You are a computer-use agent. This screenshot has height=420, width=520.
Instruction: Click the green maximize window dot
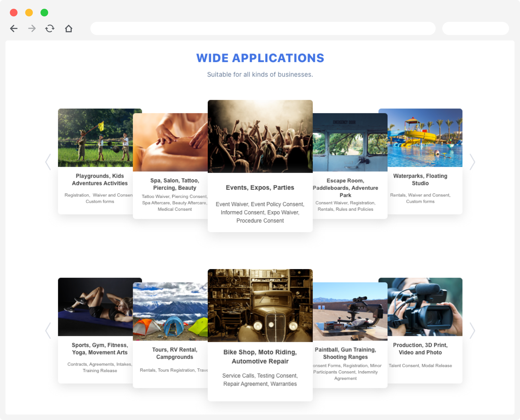pyautogui.click(x=44, y=13)
